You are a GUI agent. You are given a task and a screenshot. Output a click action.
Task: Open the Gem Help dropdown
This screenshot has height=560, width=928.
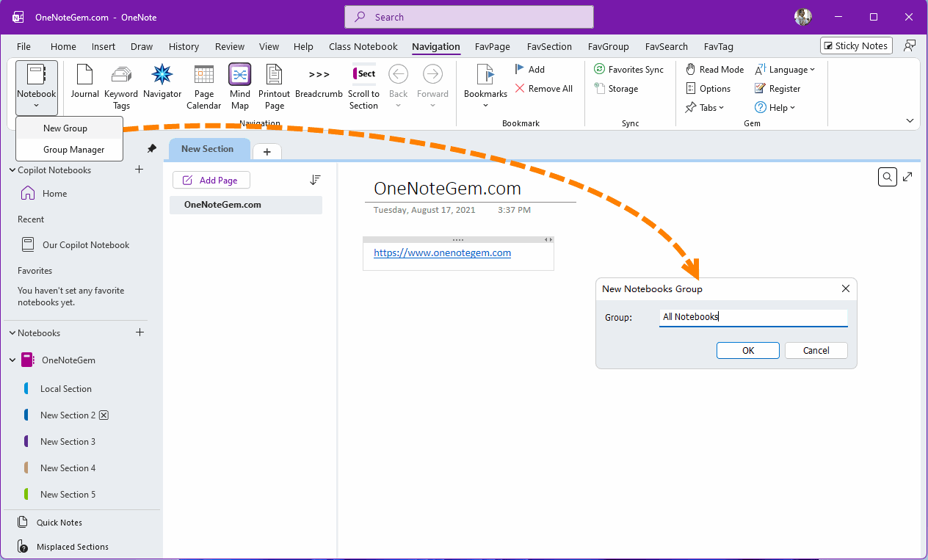[x=775, y=107]
